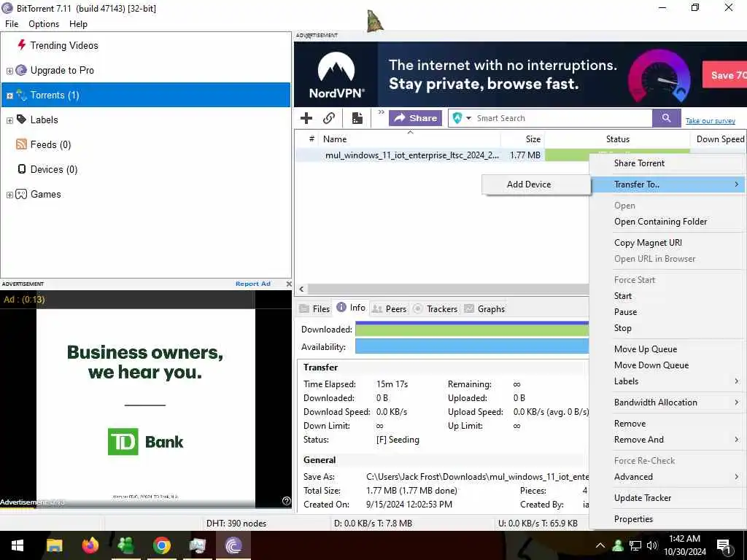Select Torrents (1) in sidebar

(x=146, y=95)
